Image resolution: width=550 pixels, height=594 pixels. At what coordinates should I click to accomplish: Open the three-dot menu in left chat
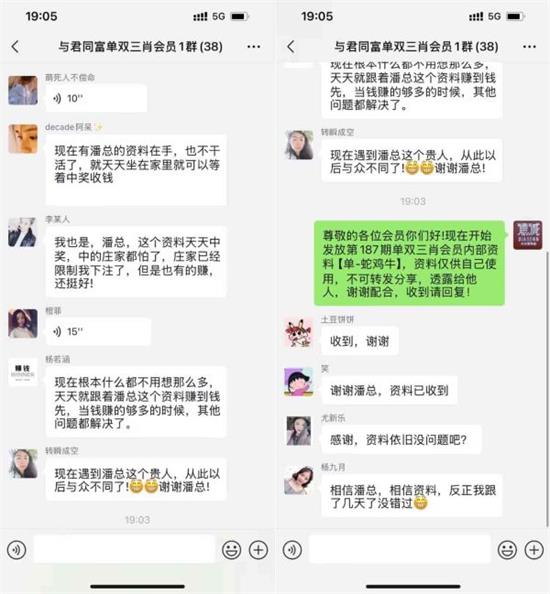[x=253, y=47]
